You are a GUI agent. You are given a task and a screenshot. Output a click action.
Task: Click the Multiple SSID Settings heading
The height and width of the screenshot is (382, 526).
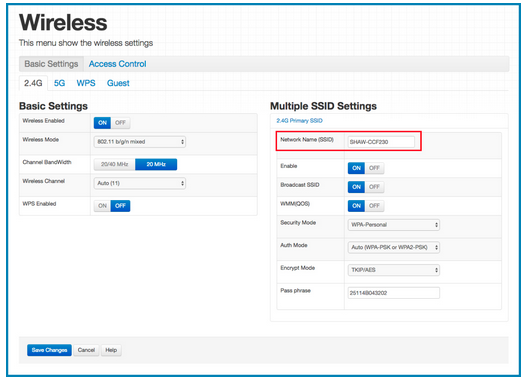pyautogui.click(x=323, y=106)
